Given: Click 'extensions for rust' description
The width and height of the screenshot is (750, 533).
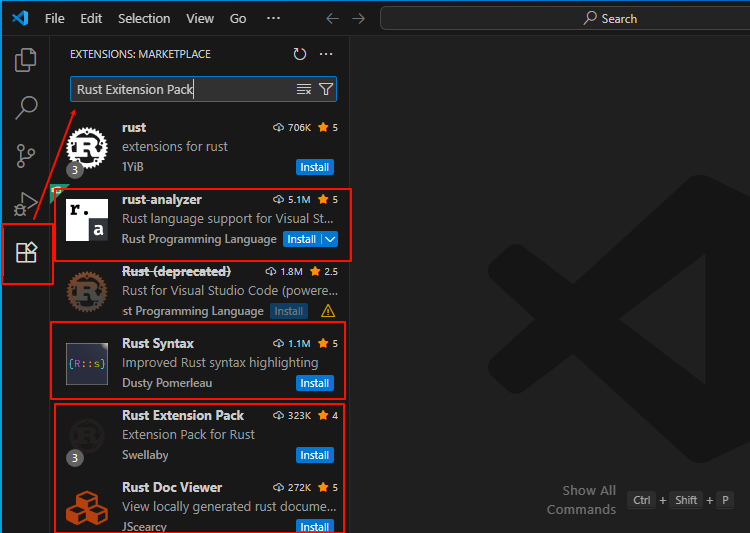Looking at the screenshot, I should pos(175,146).
